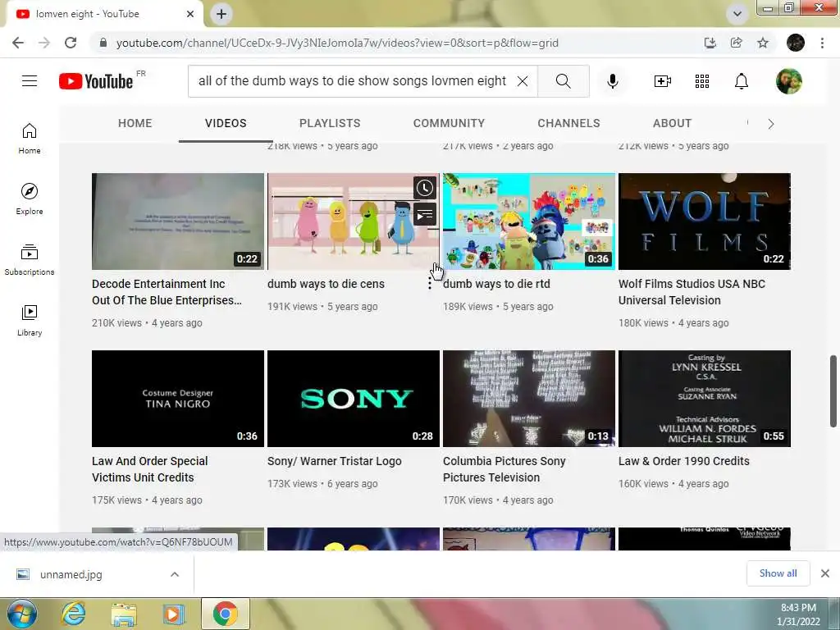Switch to the PLAYLISTS tab

(x=330, y=123)
